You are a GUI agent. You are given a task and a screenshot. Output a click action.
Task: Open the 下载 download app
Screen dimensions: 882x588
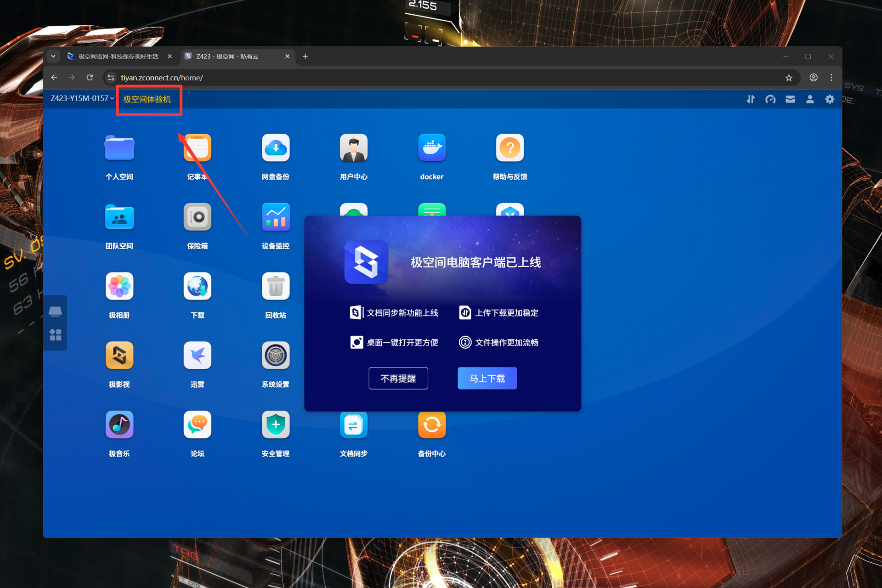(x=198, y=286)
